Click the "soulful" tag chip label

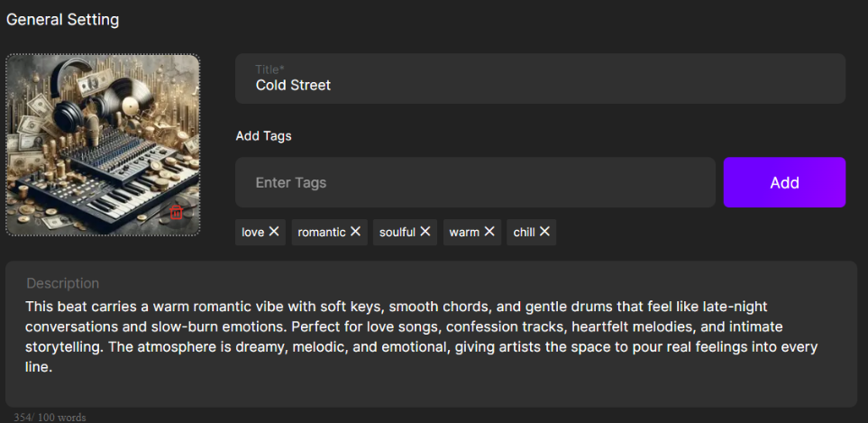coord(397,232)
